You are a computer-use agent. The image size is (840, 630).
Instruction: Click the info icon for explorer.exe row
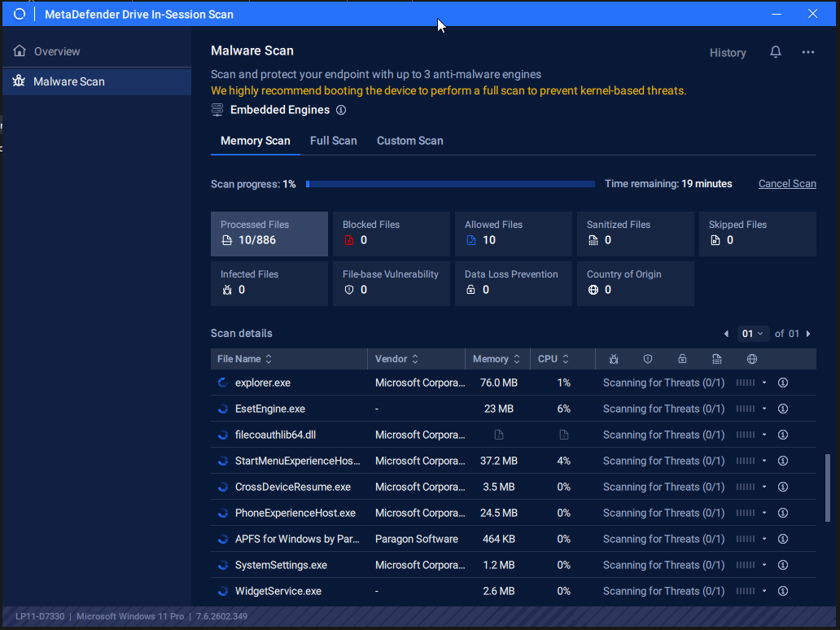coord(783,383)
